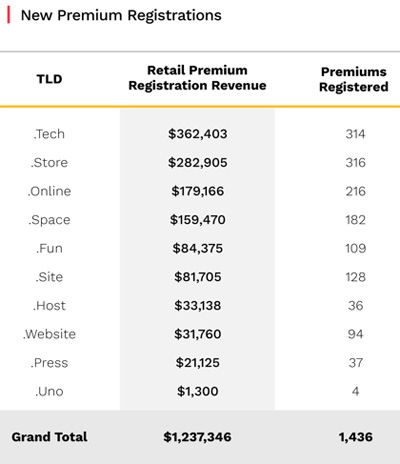
Task: Click the $159,470 revenue figure
Action: tap(198, 220)
